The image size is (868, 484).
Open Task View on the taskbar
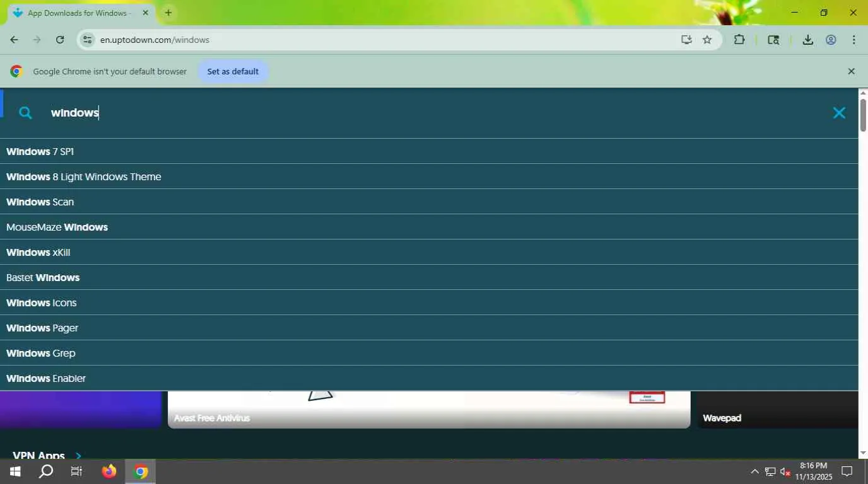pyautogui.click(x=76, y=471)
